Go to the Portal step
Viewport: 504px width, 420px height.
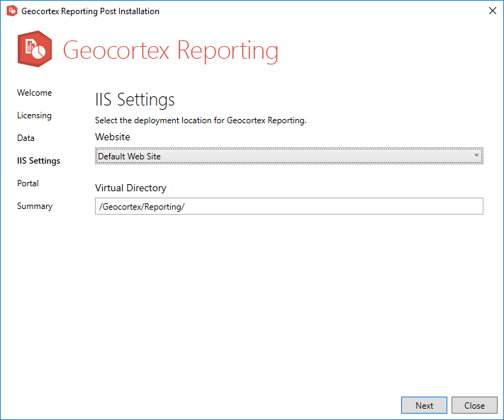pos(28,183)
